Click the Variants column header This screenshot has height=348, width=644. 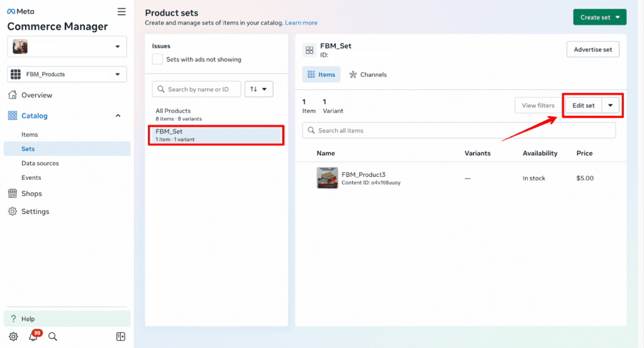tap(477, 154)
